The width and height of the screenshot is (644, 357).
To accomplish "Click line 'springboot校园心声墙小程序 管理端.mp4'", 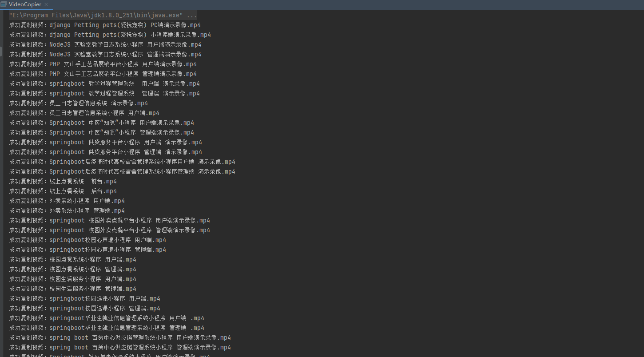I will pos(87,250).
